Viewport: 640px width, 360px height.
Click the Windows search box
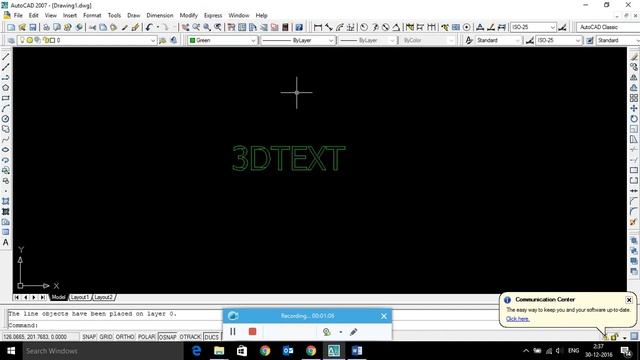[x=102, y=351]
